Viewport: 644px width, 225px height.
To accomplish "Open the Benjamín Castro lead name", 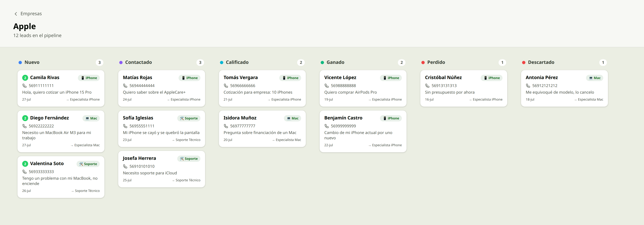I will pyautogui.click(x=343, y=118).
